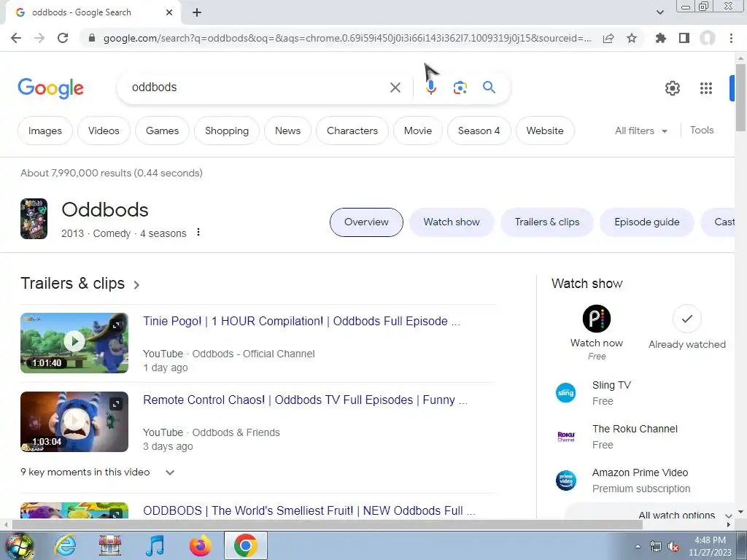Expand Tinie Pogo video preview icon

point(116,325)
